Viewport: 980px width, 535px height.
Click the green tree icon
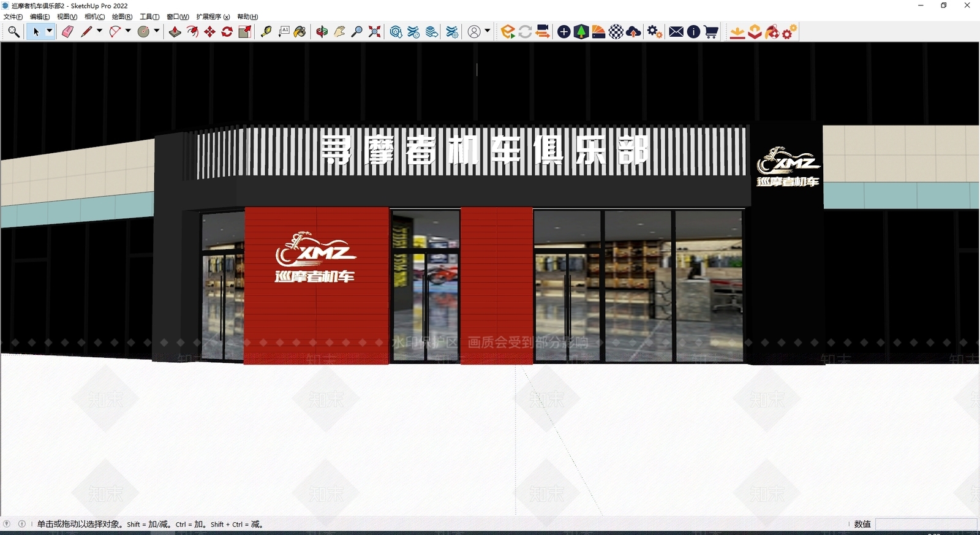(x=581, y=32)
